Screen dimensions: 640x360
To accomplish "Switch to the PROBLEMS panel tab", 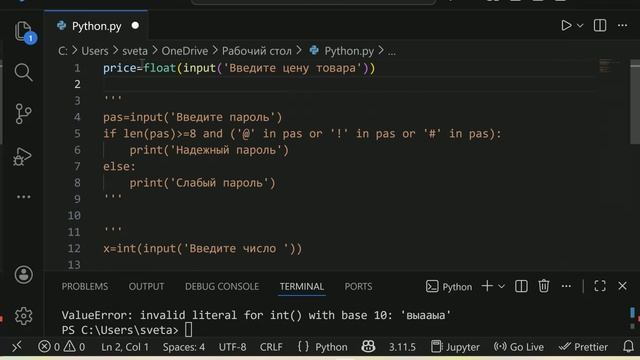I will (x=85, y=287).
